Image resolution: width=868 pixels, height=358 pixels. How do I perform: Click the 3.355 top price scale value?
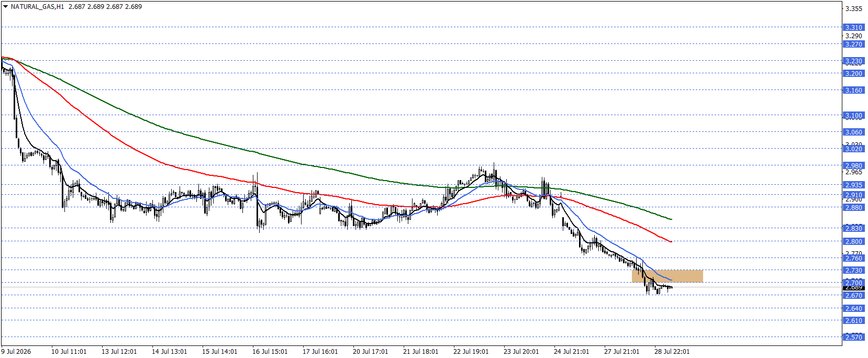(853, 8)
